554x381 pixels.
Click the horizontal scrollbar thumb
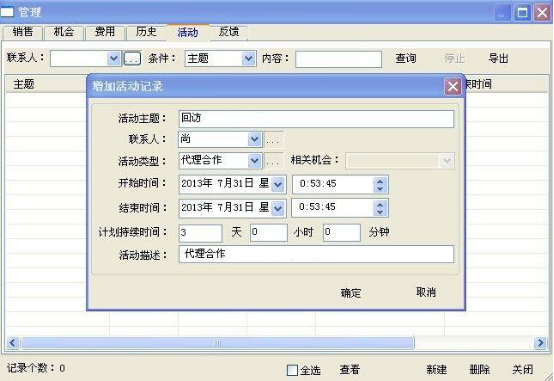point(217,342)
